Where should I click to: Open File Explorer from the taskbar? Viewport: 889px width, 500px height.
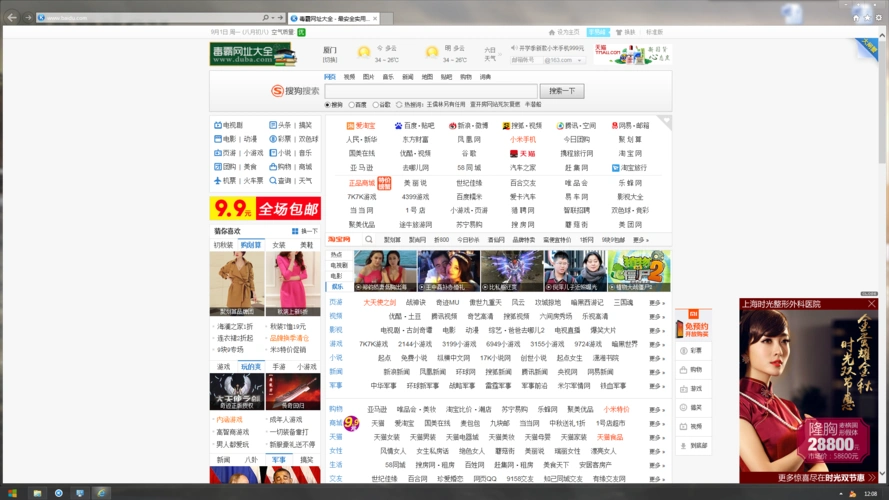coord(37,493)
